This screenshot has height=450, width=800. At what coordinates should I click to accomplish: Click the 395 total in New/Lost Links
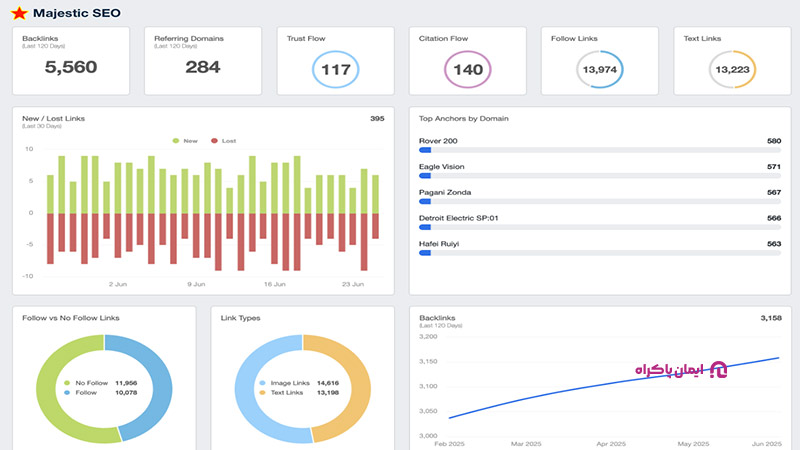click(377, 118)
